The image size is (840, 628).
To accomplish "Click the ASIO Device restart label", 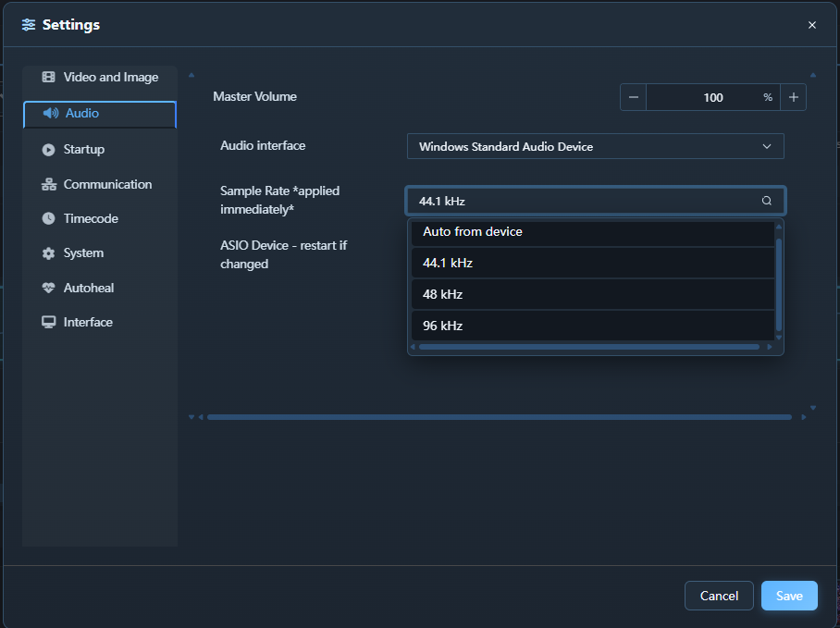I will 284,254.
